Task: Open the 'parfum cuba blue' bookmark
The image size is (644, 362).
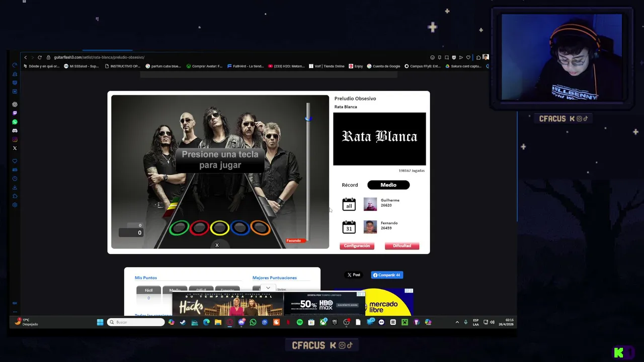Action: coord(163,66)
